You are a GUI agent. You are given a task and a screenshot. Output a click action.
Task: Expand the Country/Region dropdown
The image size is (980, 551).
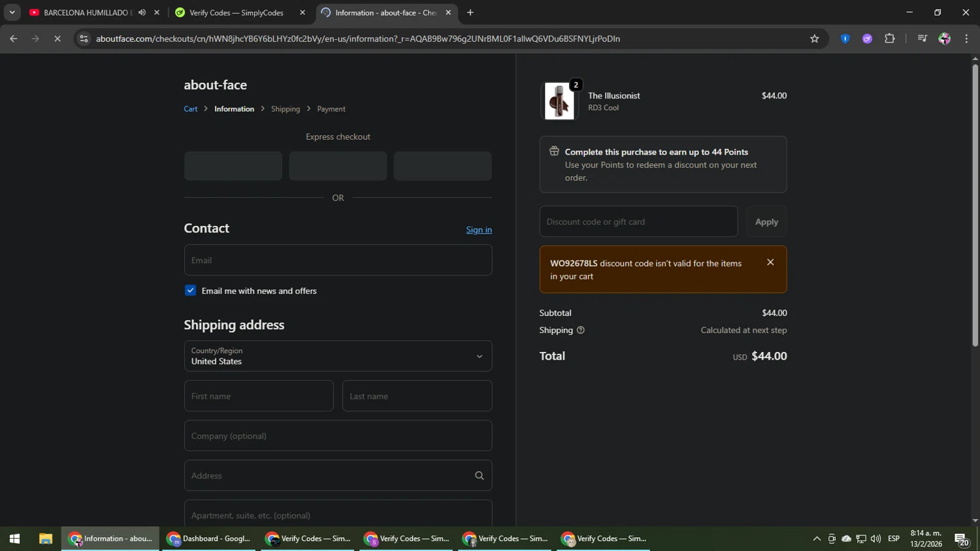[x=338, y=356]
